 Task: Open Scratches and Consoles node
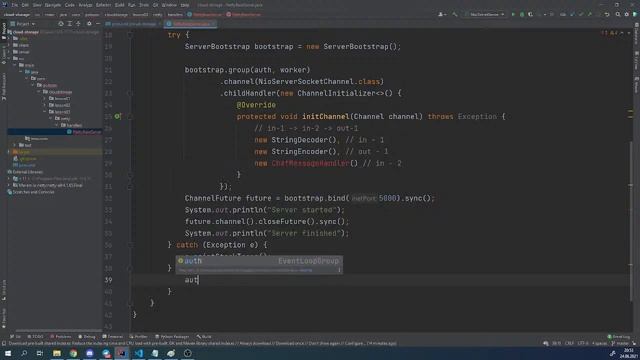[31, 192]
